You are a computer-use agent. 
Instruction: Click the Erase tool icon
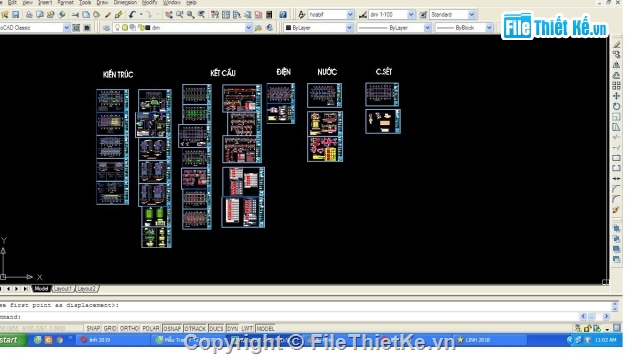[x=616, y=44]
